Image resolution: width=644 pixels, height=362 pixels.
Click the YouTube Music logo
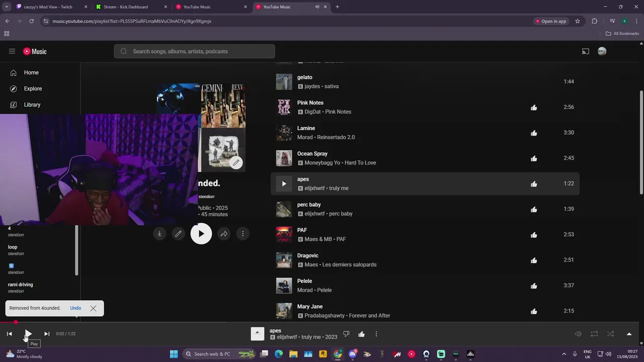click(x=35, y=51)
